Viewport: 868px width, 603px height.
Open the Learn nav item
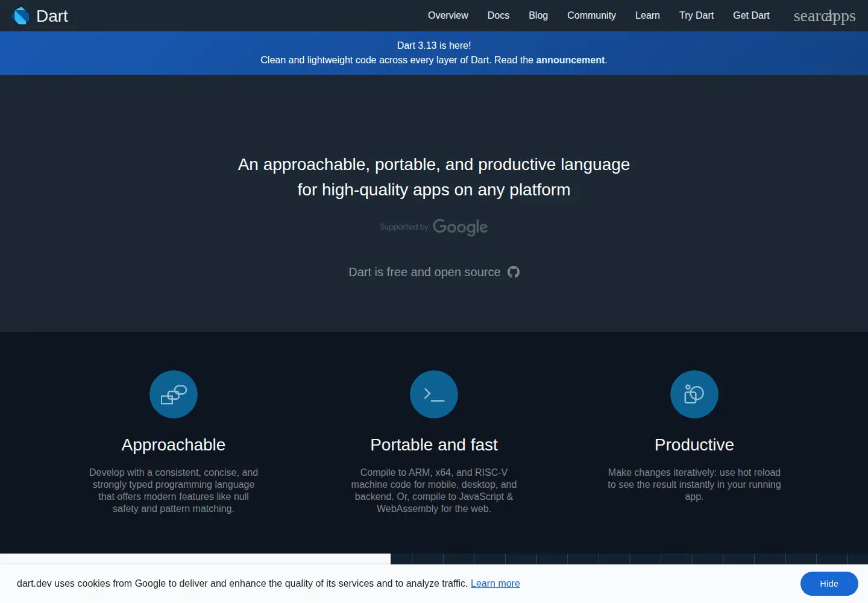(x=647, y=16)
